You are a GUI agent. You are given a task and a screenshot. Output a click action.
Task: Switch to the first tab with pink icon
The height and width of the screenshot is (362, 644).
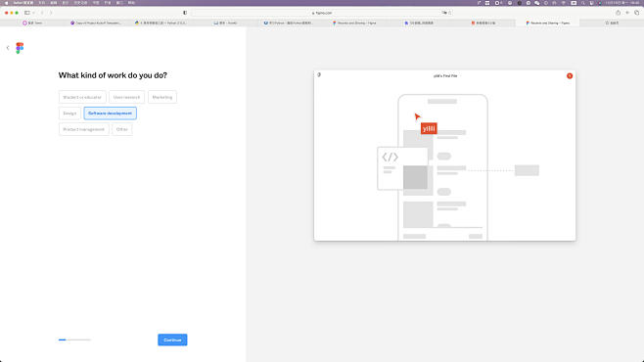point(32,23)
